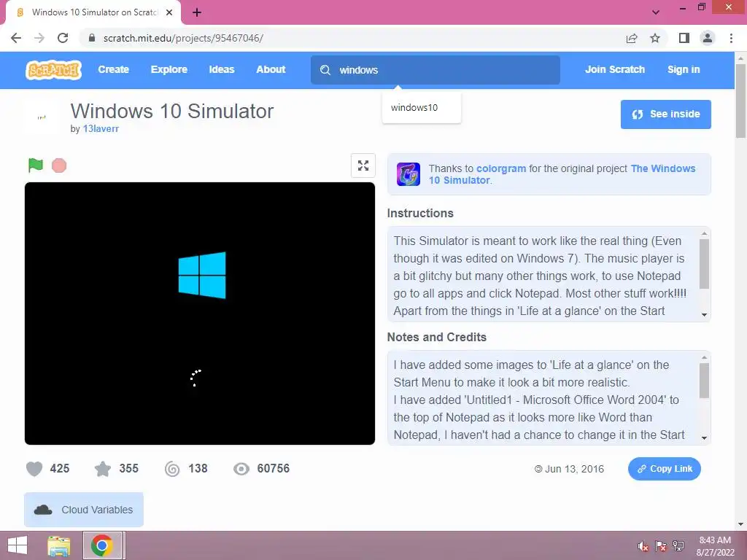Click Instructions scrollbar thumb
747x560 pixels.
point(704,264)
